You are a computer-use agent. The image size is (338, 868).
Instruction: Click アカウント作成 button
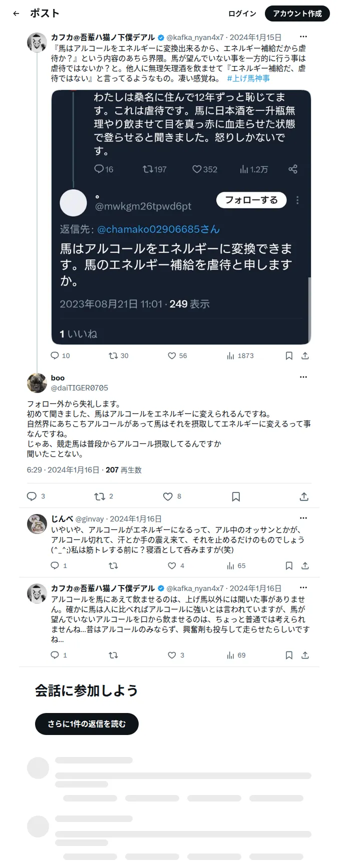coord(297,13)
